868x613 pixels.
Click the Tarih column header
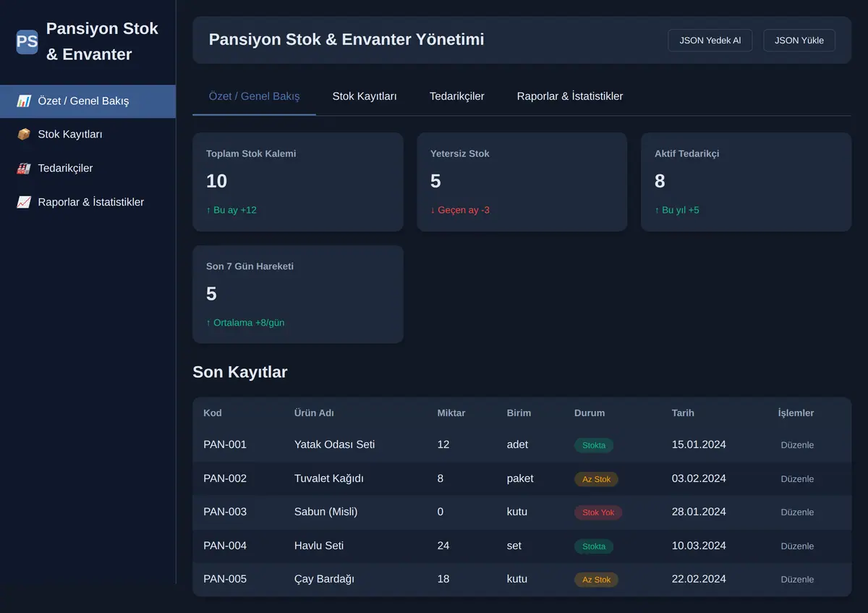(683, 413)
